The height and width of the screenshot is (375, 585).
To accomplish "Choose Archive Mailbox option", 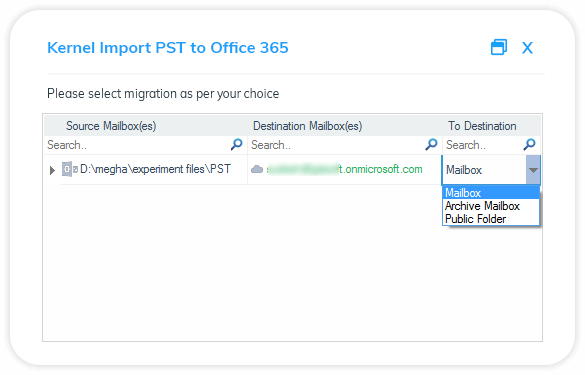I will (x=491, y=206).
